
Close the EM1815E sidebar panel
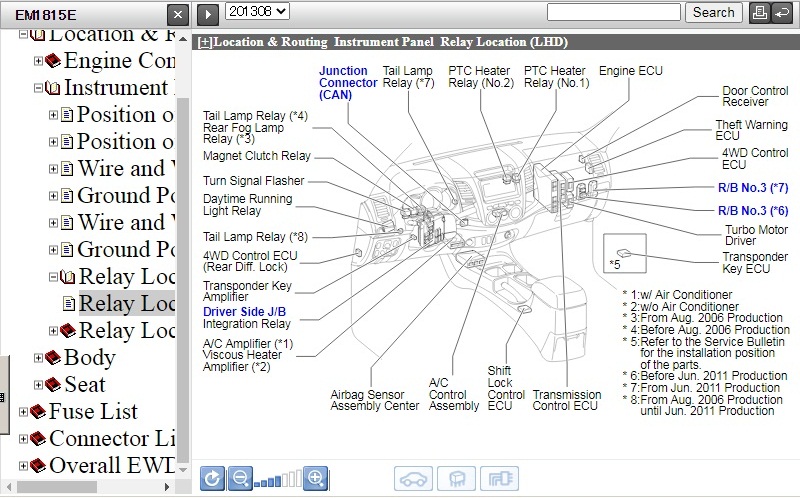pyautogui.click(x=176, y=14)
